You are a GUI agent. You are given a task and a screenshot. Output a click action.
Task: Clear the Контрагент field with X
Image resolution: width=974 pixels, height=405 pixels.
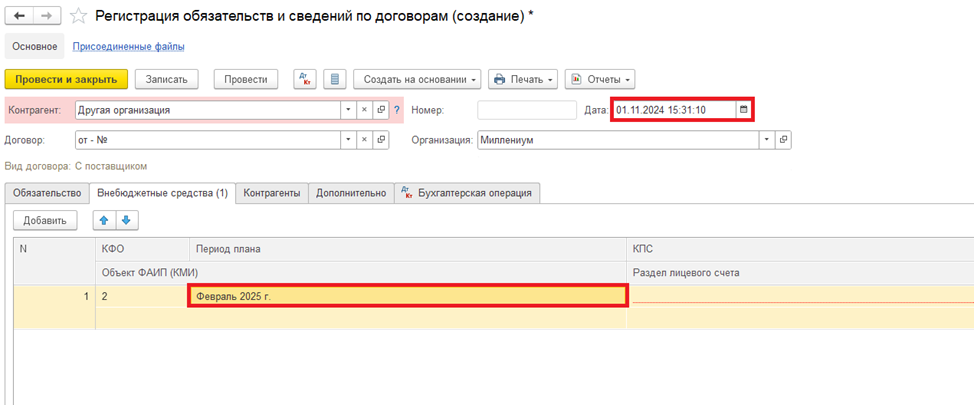point(365,110)
